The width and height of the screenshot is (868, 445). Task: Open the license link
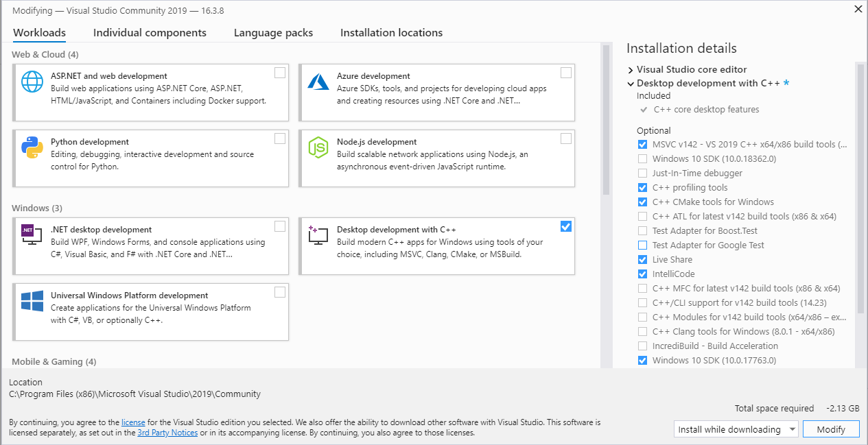[132, 422]
